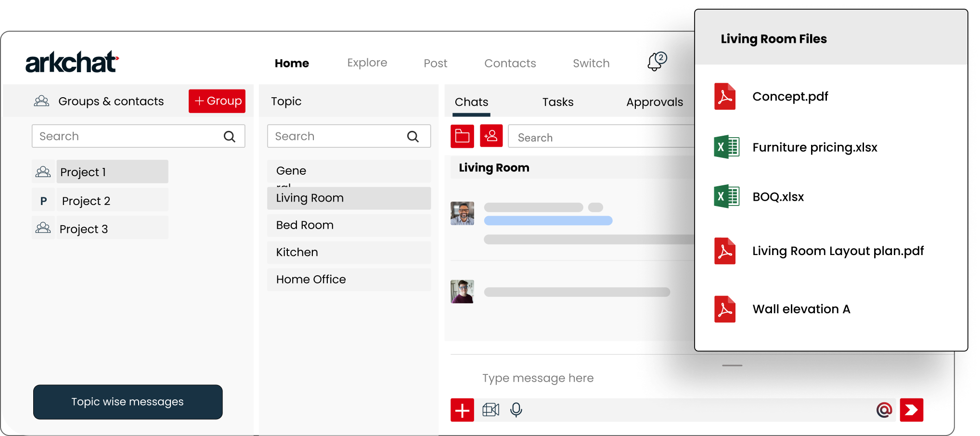980x436 pixels.
Task: Open Concept.pdf in Living Room Files
Action: pyautogui.click(x=790, y=96)
